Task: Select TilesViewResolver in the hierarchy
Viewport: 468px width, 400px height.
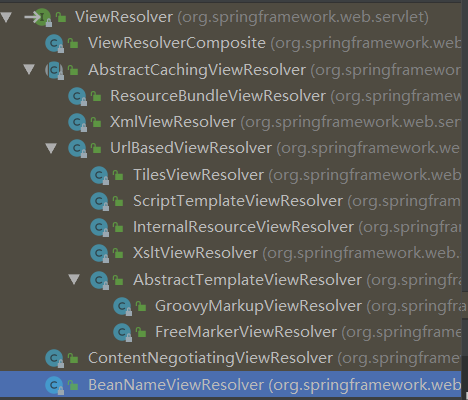Action: [198, 175]
